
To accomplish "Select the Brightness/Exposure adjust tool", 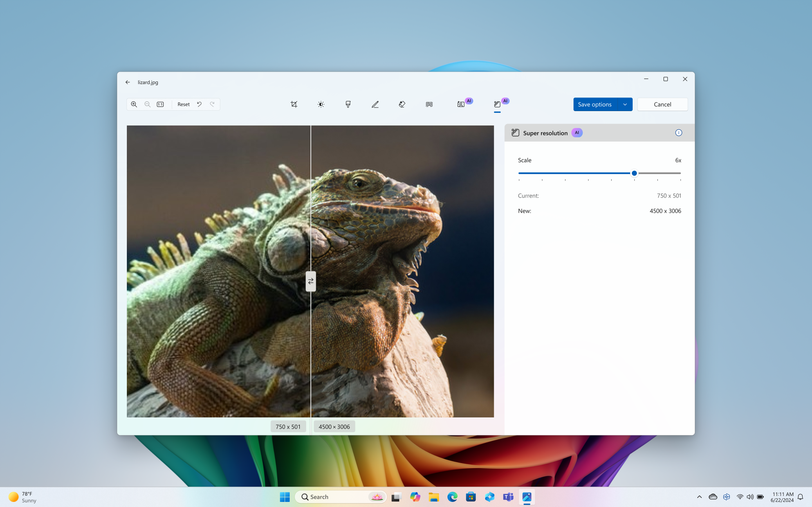I will point(320,104).
